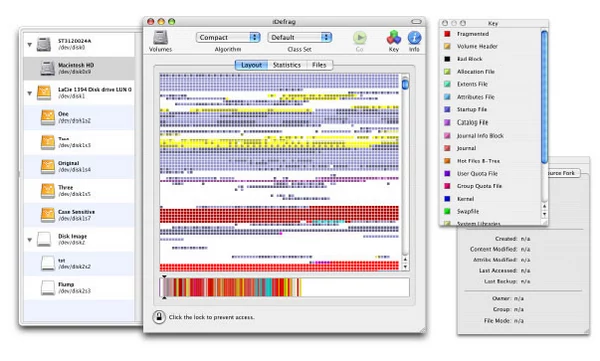600x361 pixels.
Task: Open the blue Info icon
Action: [x=414, y=38]
